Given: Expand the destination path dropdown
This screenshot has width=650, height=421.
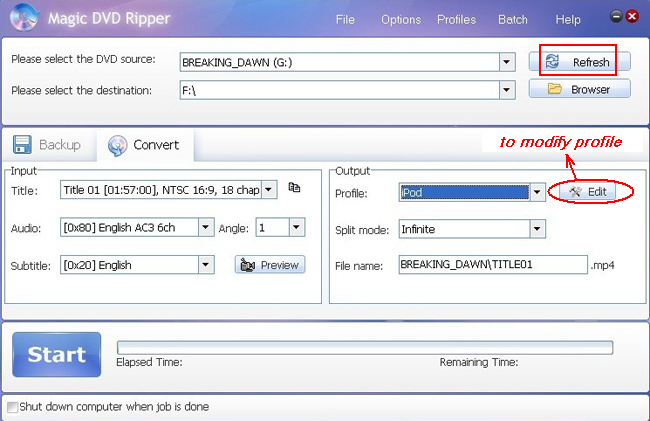Looking at the screenshot, I should click(x=507, y=90).
